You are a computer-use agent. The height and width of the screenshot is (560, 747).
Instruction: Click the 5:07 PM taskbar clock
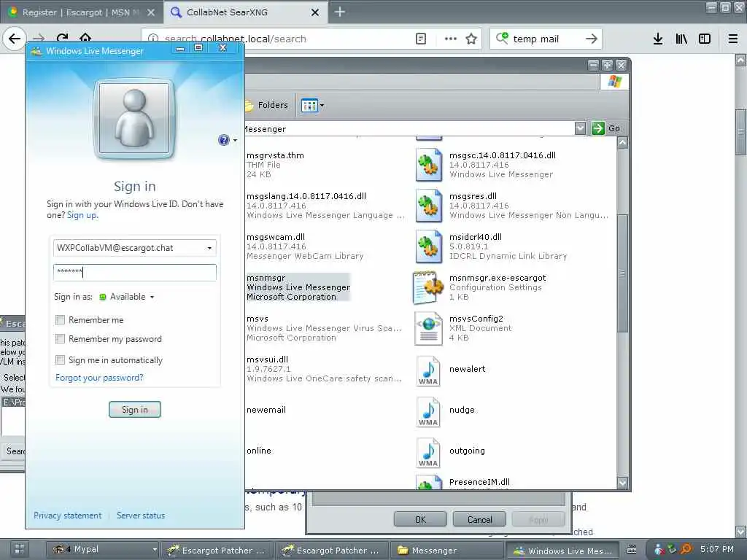(717, 550)
